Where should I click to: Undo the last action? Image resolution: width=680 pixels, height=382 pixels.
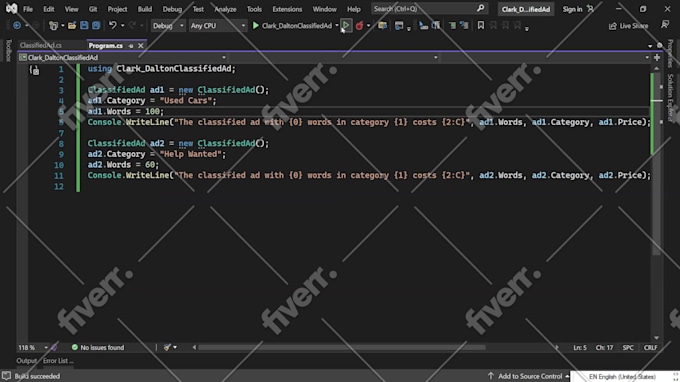113,26
